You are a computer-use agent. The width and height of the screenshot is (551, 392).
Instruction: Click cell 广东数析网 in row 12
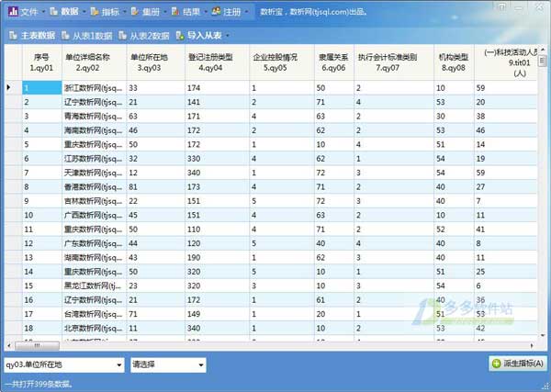(x=94, y=243)
